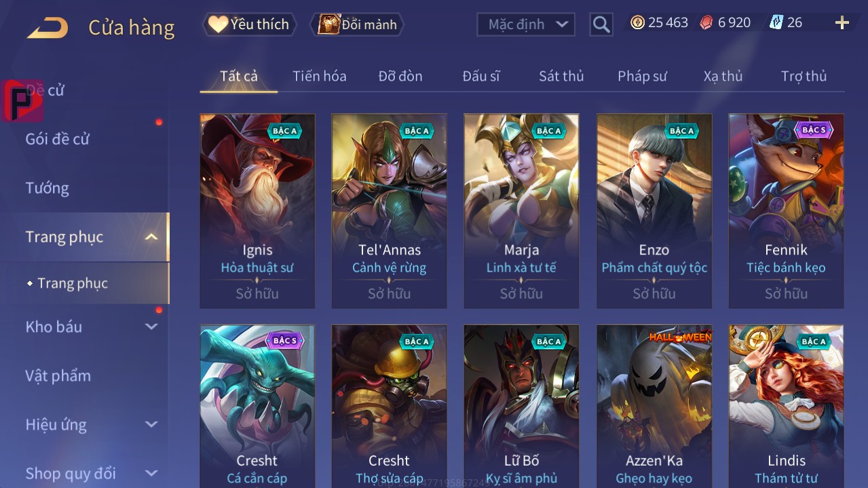
Task: Click the gold coin currency icon
Action: pyautogui.click(x=637, y=23)
